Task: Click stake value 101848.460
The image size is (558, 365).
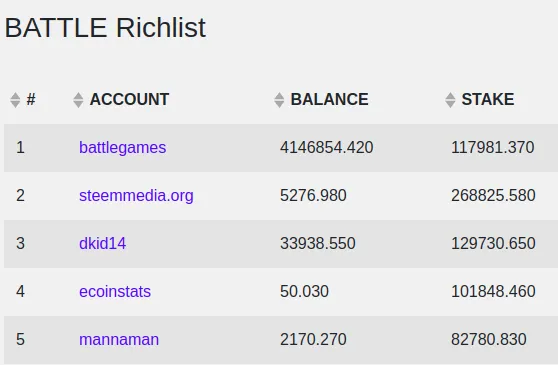Action: 493,292
